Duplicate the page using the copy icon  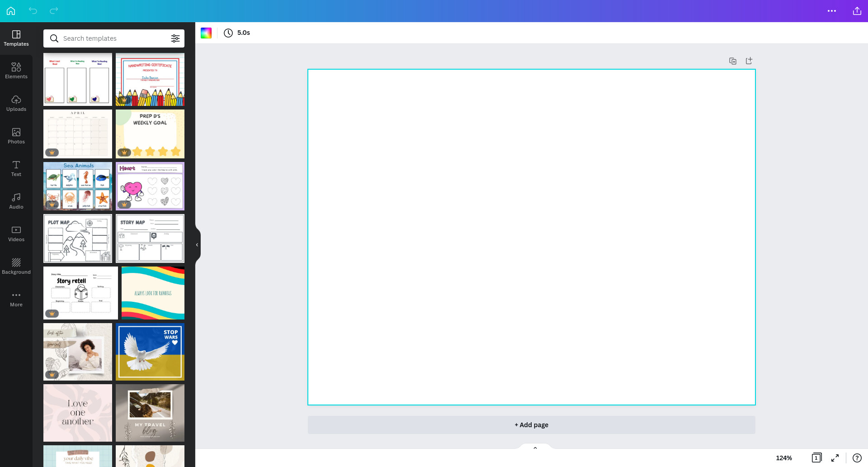coord(733,61)
